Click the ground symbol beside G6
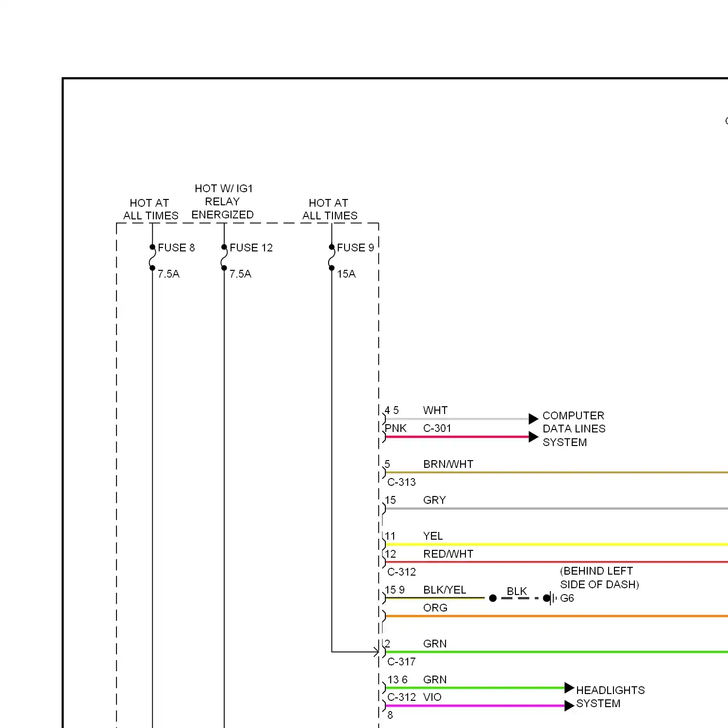The width and height of the screenshot is (728, 728). click(x=550, y=598)
